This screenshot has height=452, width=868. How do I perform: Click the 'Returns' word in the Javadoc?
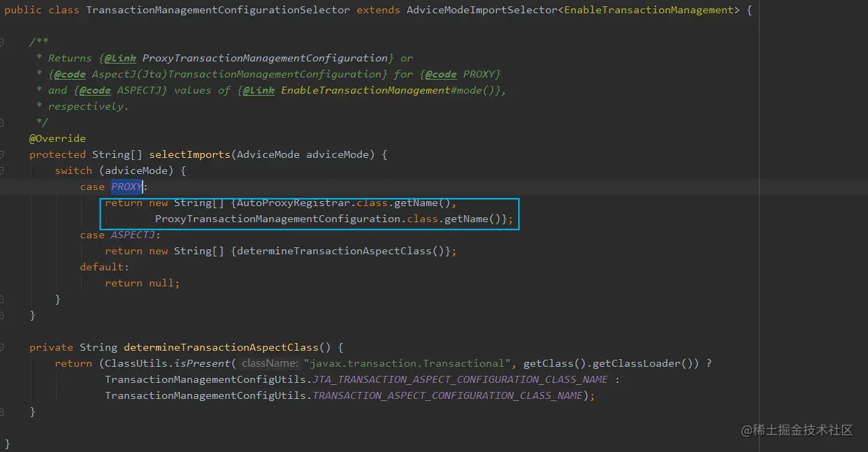[x=70, y=58]
